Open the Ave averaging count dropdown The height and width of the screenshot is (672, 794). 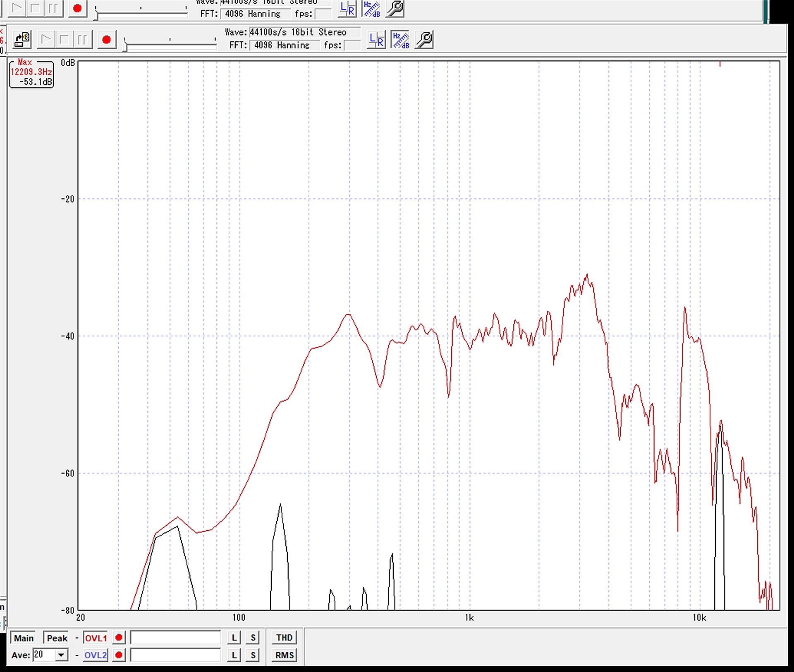62,655
